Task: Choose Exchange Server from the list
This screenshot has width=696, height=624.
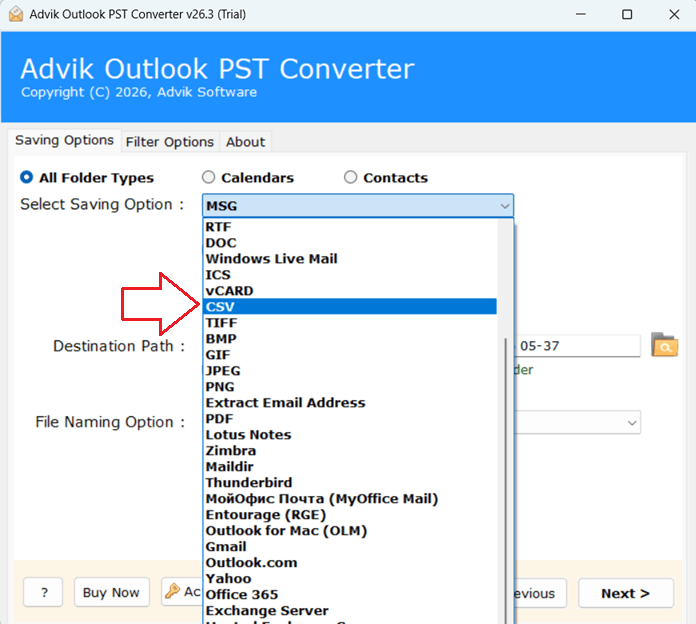Action: [350, 610]
